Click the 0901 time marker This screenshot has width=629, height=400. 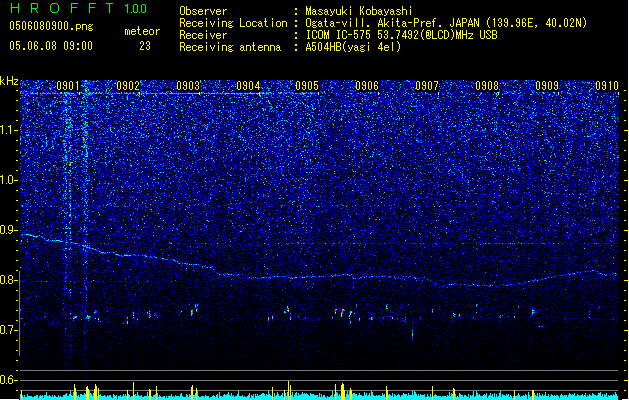point(68,86)
